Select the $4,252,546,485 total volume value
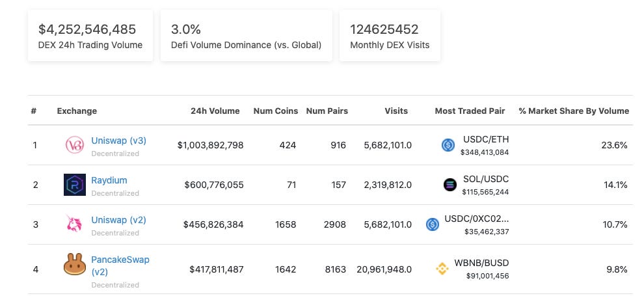644x296 pixels. (x=87, y=29)
